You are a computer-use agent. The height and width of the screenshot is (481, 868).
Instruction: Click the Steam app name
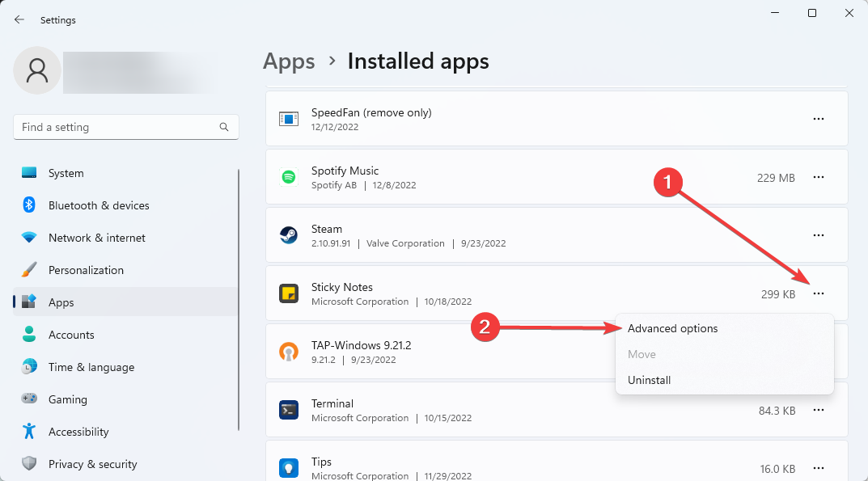coord(327,229)
